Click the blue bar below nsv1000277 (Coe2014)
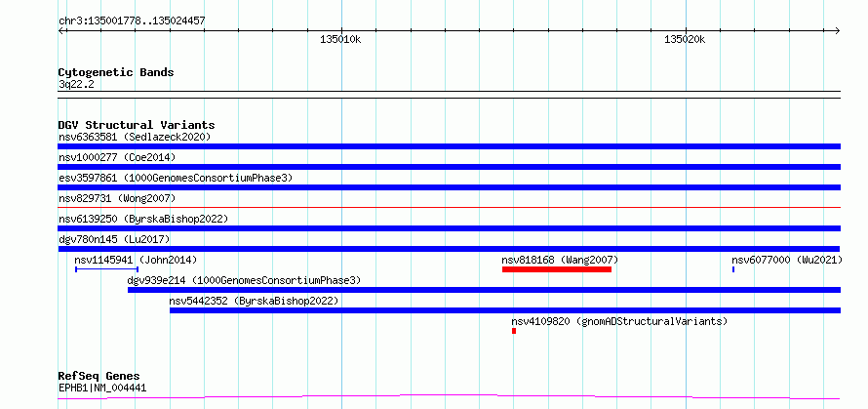Image resolution: width=868 pixels, height=409 pixels. (x=449, y=167)
